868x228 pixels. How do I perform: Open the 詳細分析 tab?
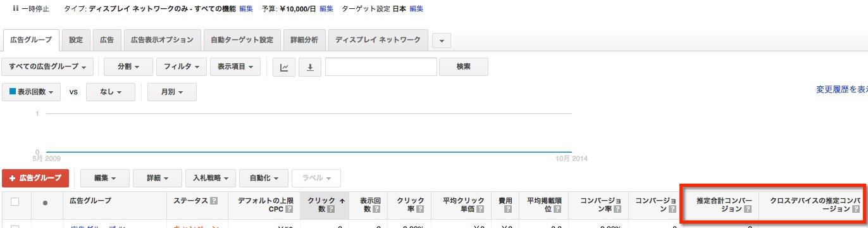[305, 40]
